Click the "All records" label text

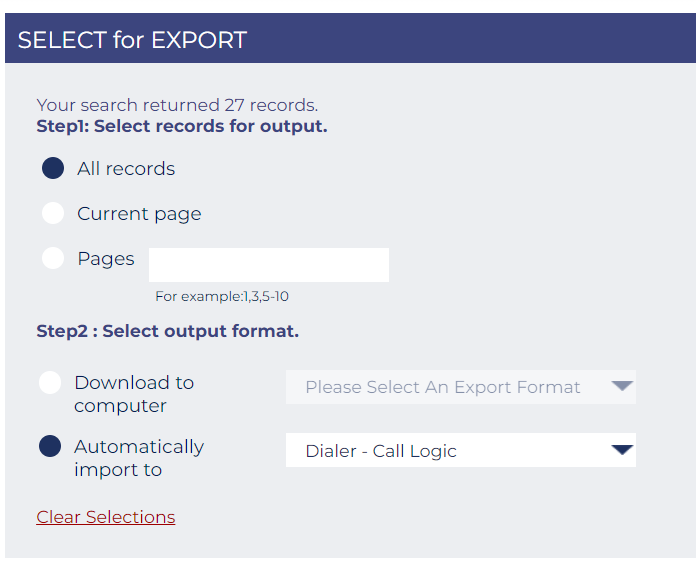click(126, 169)
